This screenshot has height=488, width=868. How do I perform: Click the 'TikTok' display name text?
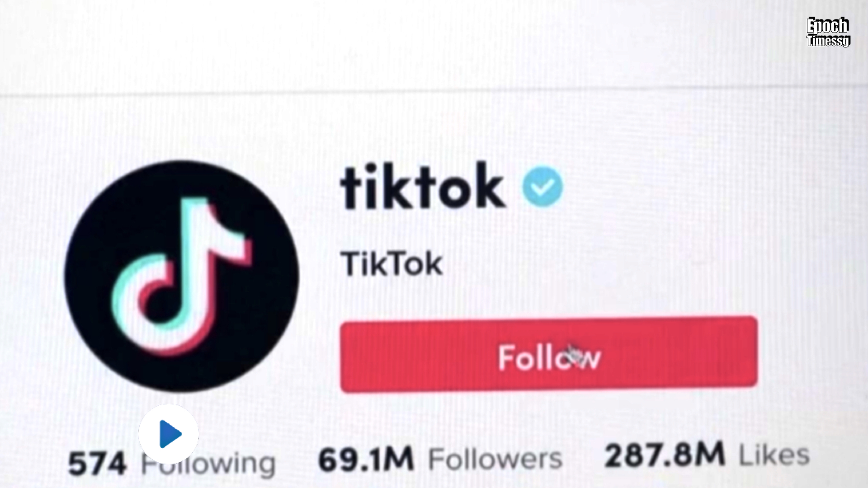point(392,264)
